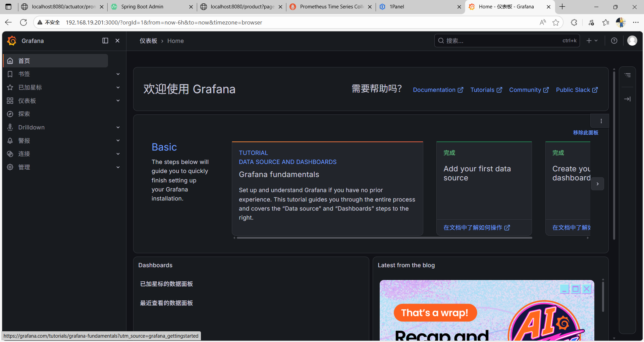Expand the 警报 section chevron
The width and height of the screenshot is (644, 342).
pos(118,140)
